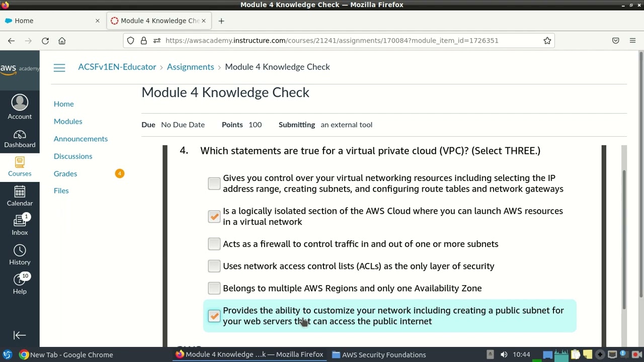Viewport: 644px width, 362px height.
Task: Open the system monitor graph tray icon
Action: click(561, 354)
